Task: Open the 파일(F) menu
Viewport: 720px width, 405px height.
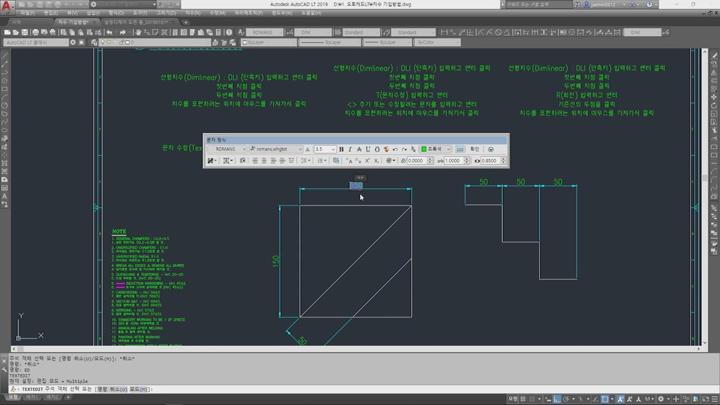Action: (27, 13)
